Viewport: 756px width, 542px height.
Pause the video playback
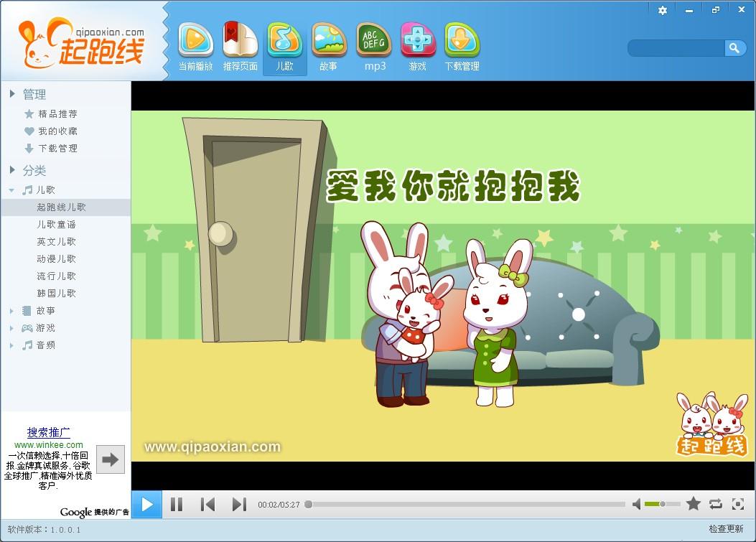point(177,505)
